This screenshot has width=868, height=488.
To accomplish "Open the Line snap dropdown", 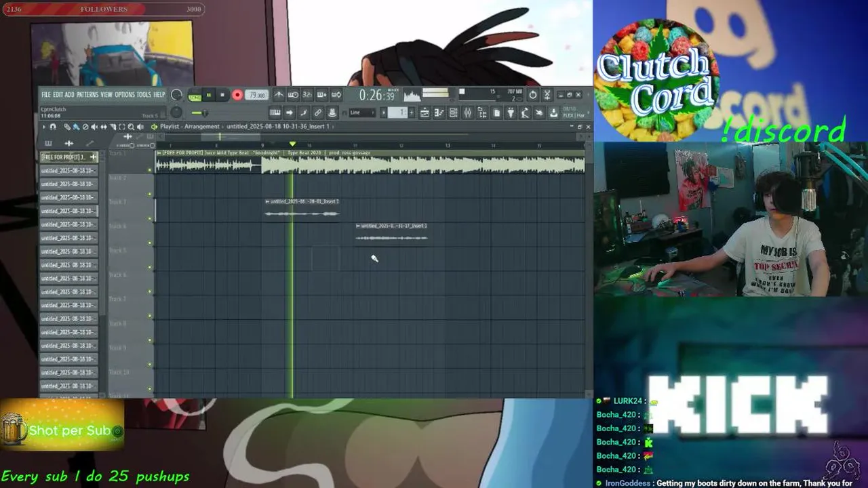I will [x=362, y=113].
